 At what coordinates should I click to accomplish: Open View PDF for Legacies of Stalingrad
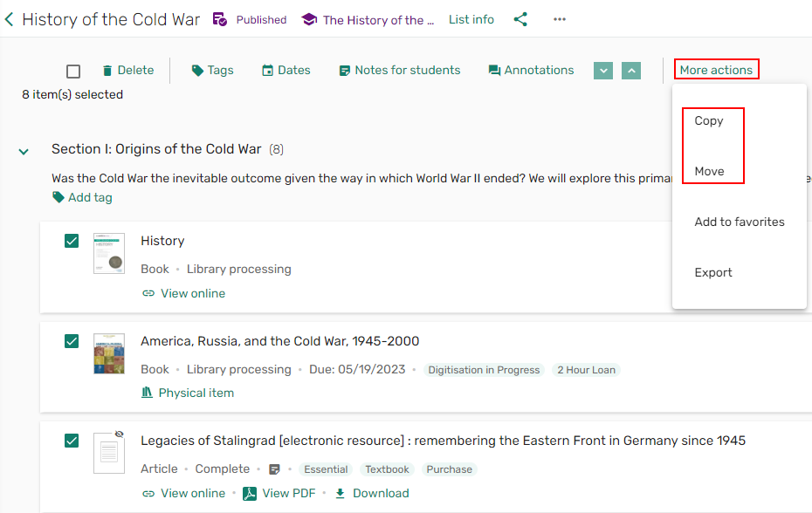pyautogui.click(x=288, y=493)
